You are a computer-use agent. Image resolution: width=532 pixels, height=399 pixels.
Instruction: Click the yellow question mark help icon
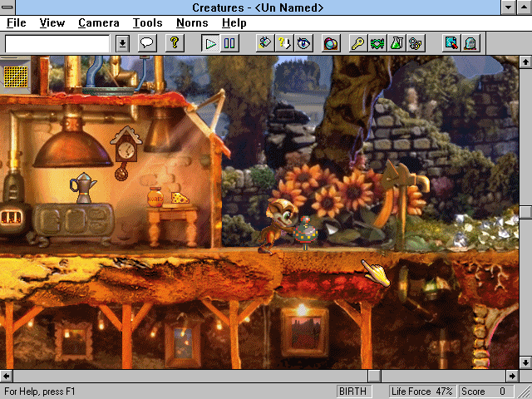pyautogui.click(x=174, y=43)
